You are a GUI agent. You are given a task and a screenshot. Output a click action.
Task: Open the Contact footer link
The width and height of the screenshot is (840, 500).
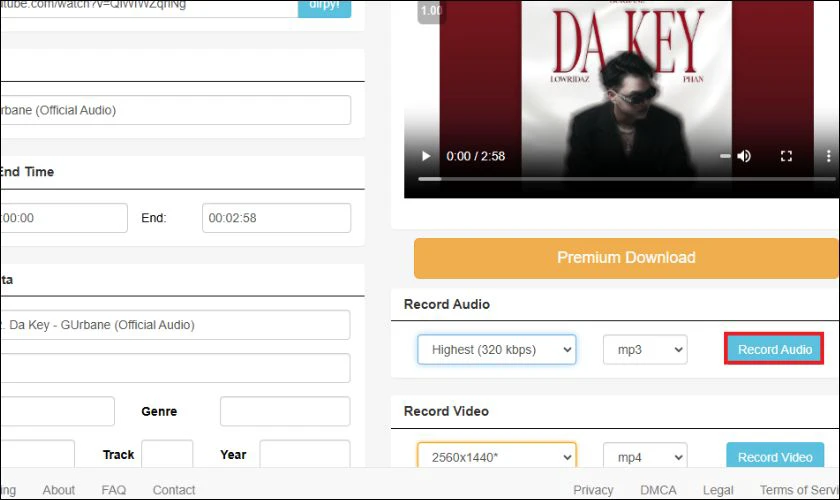click(174, 490)
